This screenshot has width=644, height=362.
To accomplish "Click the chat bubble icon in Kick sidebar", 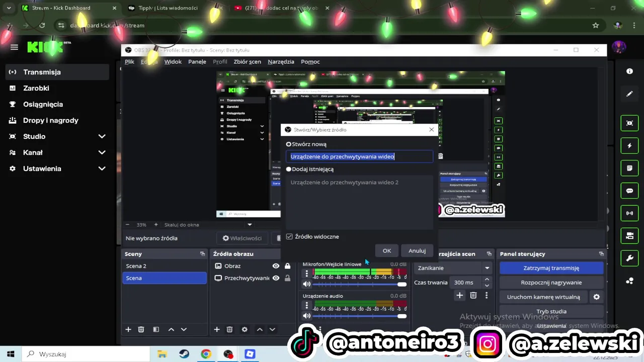I will [629, 191].
